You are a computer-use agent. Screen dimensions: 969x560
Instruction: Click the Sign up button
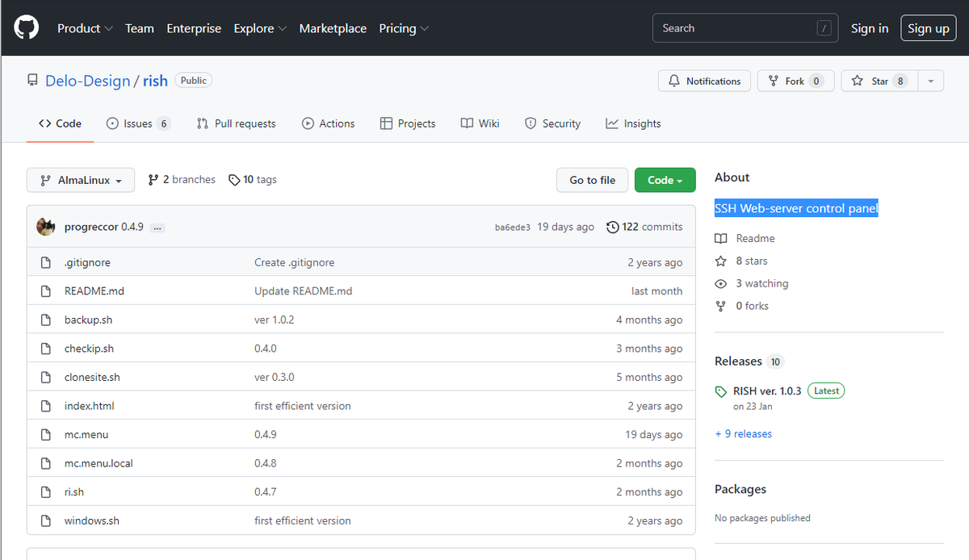click(929, 28)
